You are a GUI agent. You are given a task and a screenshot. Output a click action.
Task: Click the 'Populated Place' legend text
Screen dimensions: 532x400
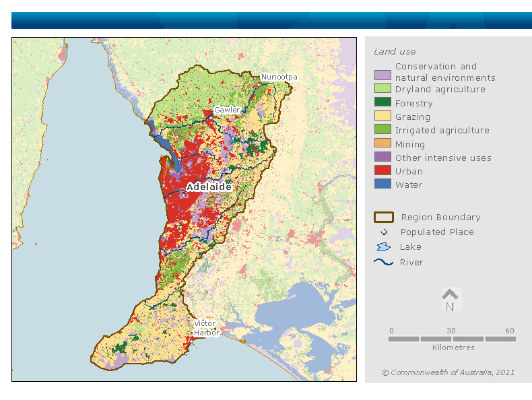pos(437,232)
